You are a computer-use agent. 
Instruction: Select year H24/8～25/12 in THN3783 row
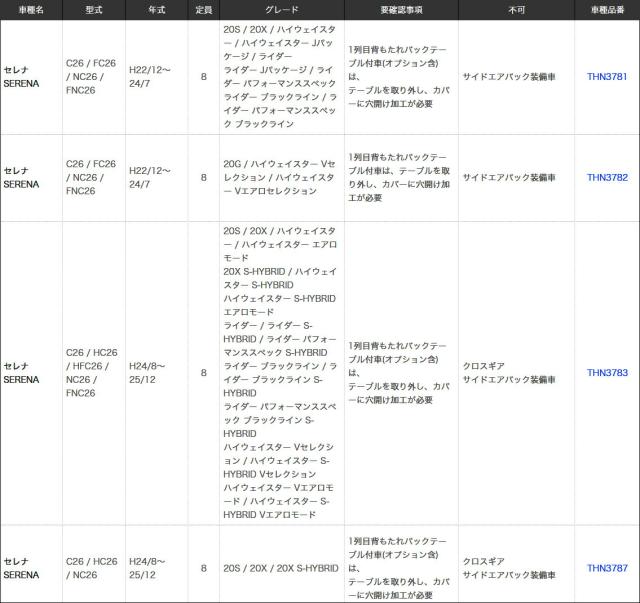[147, 373]
